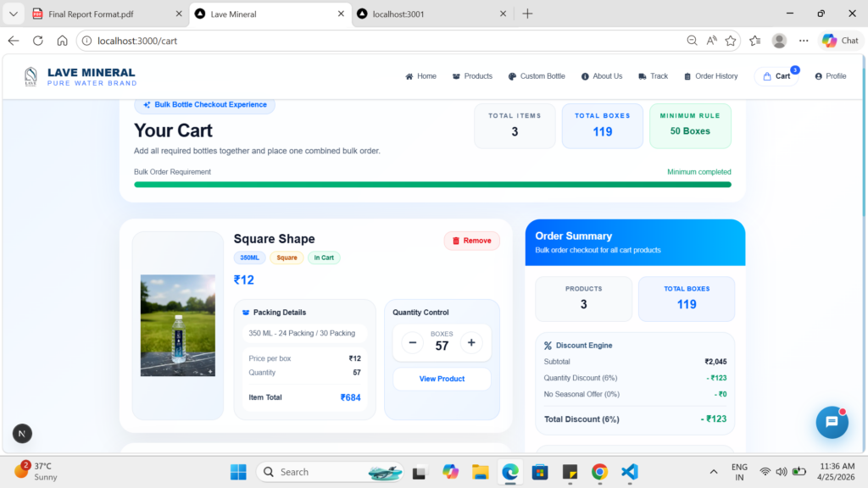Activate the Read Aloud icon
Screen dimensions: 868x488
click(711, 41)
